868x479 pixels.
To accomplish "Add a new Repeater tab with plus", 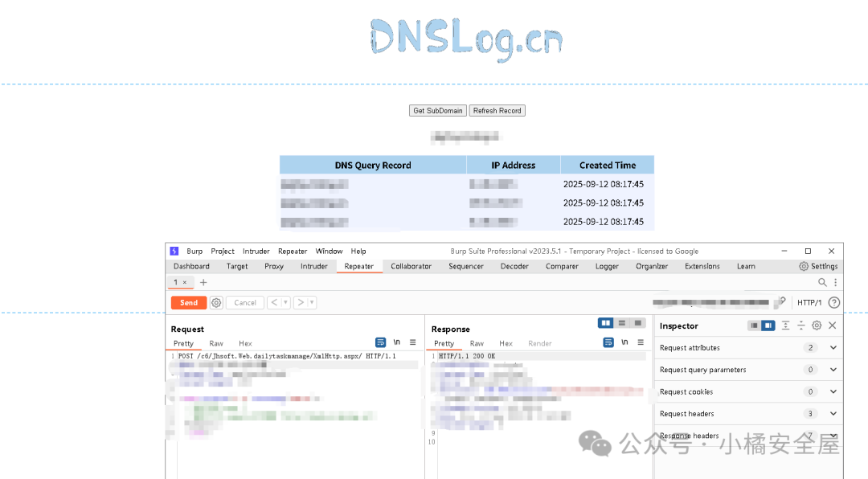I will tap(203, 282).
